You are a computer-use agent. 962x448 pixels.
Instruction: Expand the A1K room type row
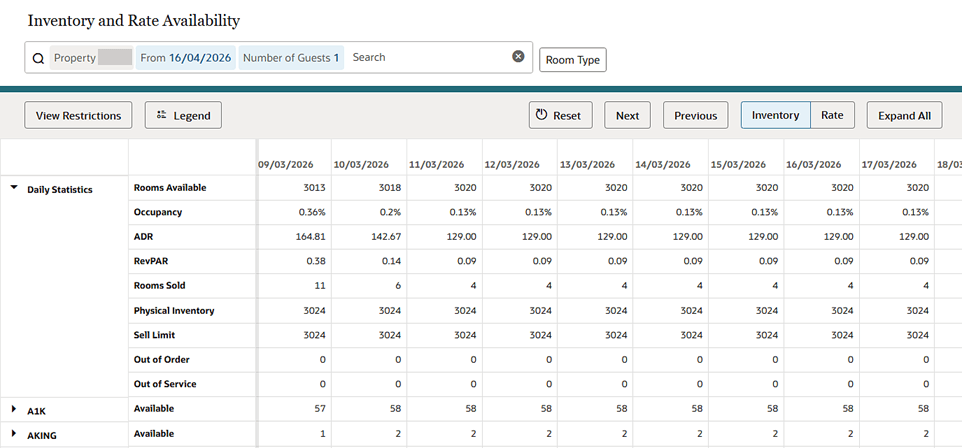[14, 409]
